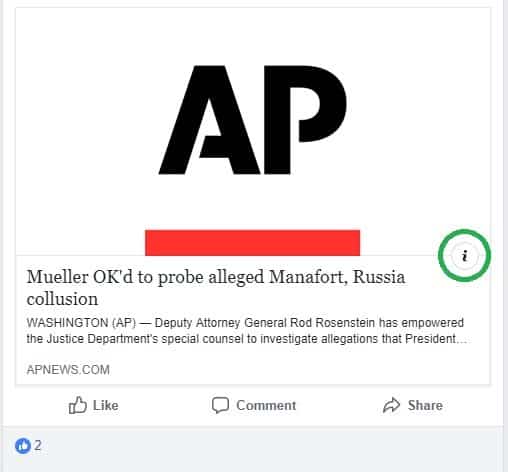Click "Rod Rosenstein" in the article snippet
The height and width of the screenshot is (472, 508).
333,323
